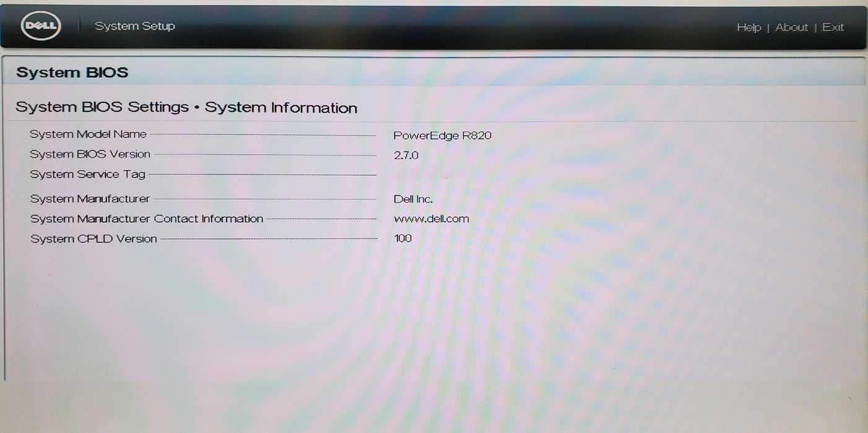This screenshot has height=433, width=868.
Task: Select System Manufacturer Contact Information label
Action: tap(147, 218)
